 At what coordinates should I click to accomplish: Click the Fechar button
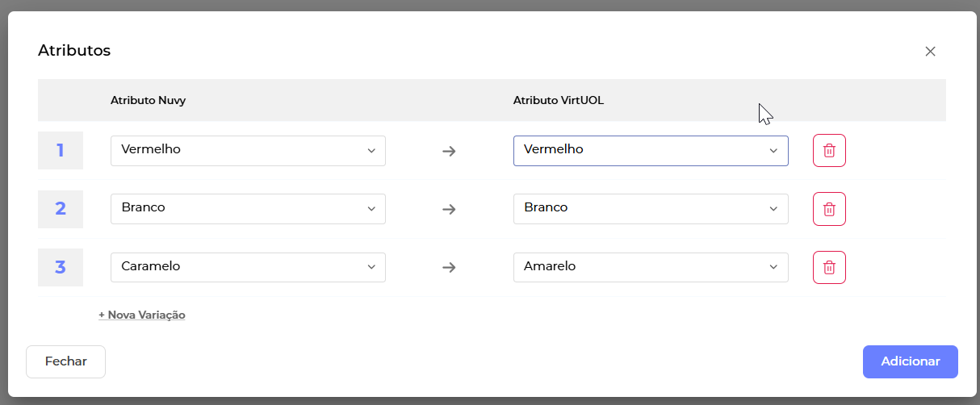66,361
